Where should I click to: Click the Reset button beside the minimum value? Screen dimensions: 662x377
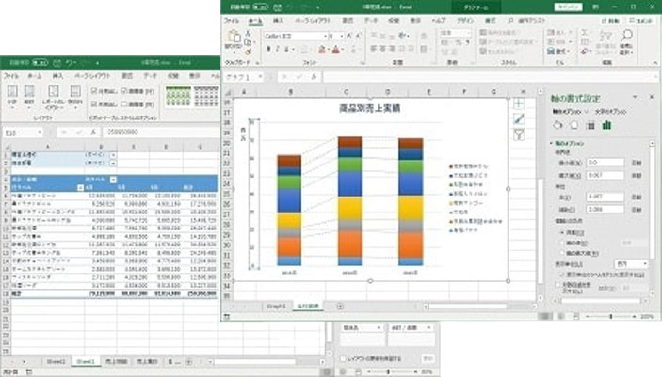(x=636, y=163)
